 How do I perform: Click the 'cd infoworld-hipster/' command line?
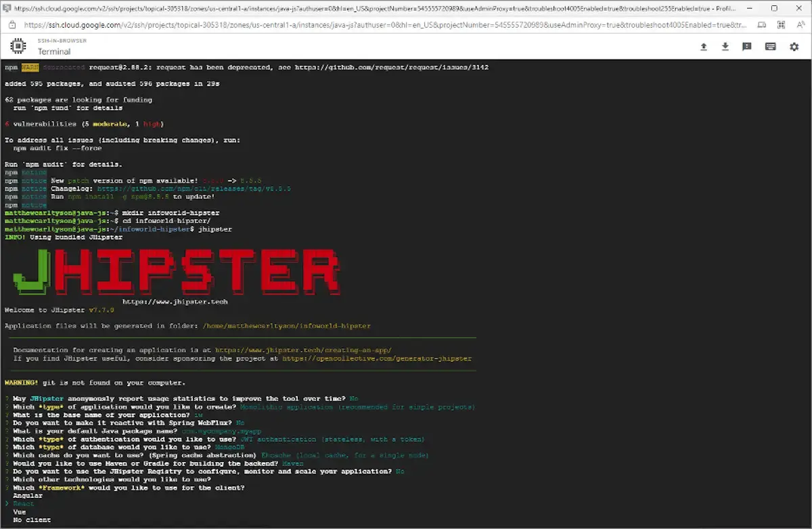click(108, 221)
